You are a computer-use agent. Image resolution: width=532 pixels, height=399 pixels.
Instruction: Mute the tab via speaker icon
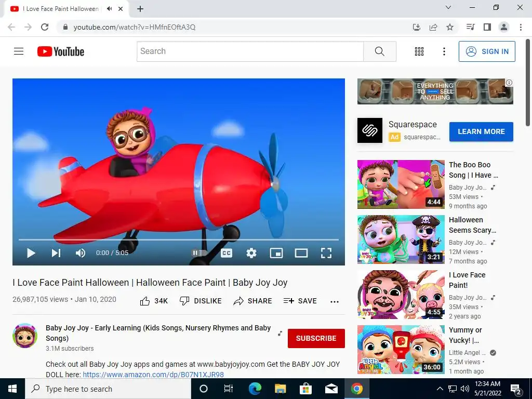point(109,9)
